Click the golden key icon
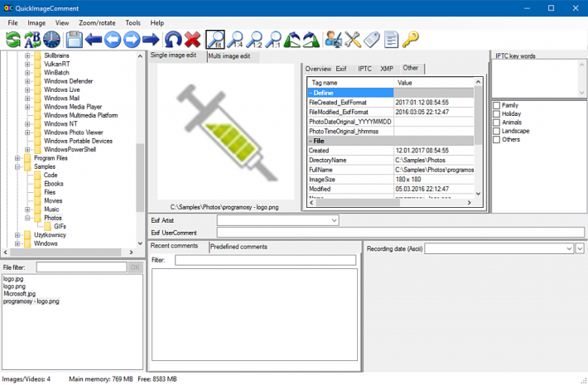 410,40
